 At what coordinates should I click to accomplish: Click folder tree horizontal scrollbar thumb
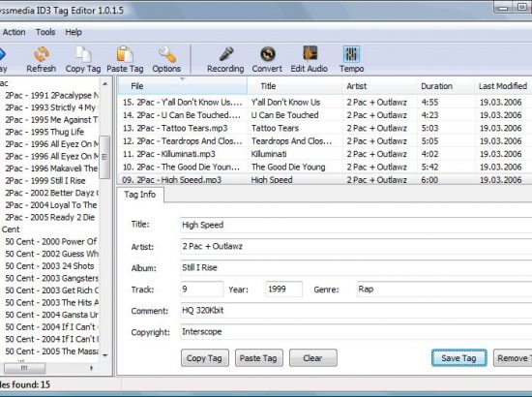(x=24, y=368)
